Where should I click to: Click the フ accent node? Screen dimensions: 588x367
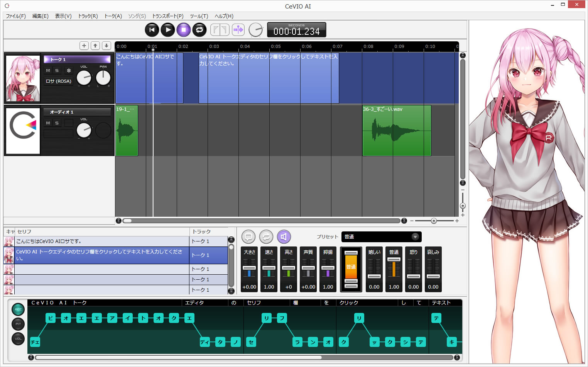point(282,318)
